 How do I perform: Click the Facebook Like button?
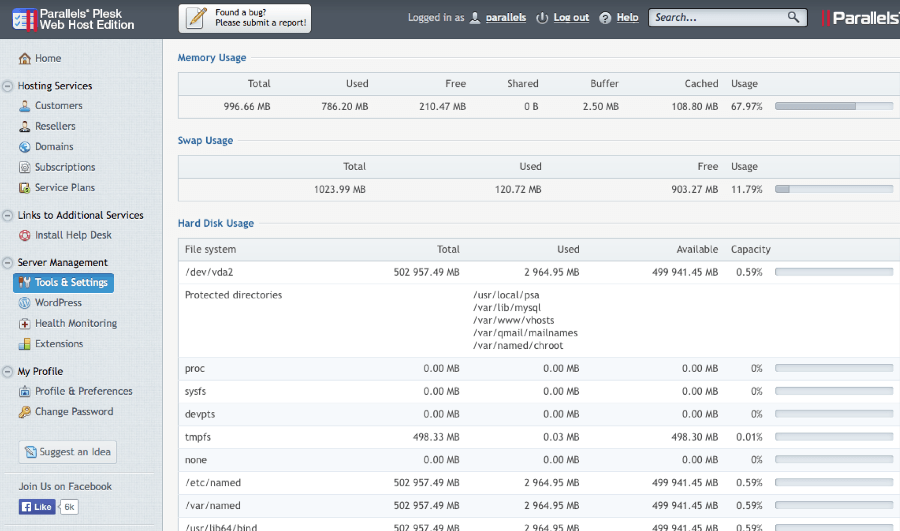[x=37, y=507]
